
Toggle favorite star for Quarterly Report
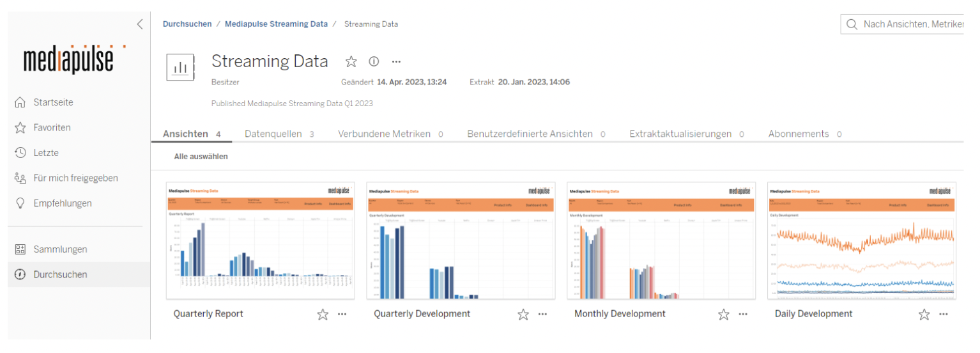click(x=323, y=314)
